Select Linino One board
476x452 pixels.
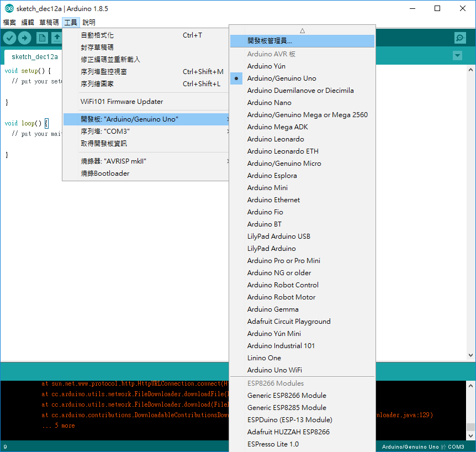tap(303, 358)
